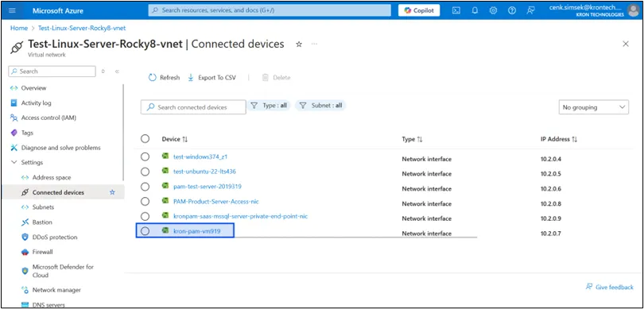Viewport: 644px width, 309px height.
Task: Click the kron-pam-vm919 NIC icon
Action: point(165,231)
